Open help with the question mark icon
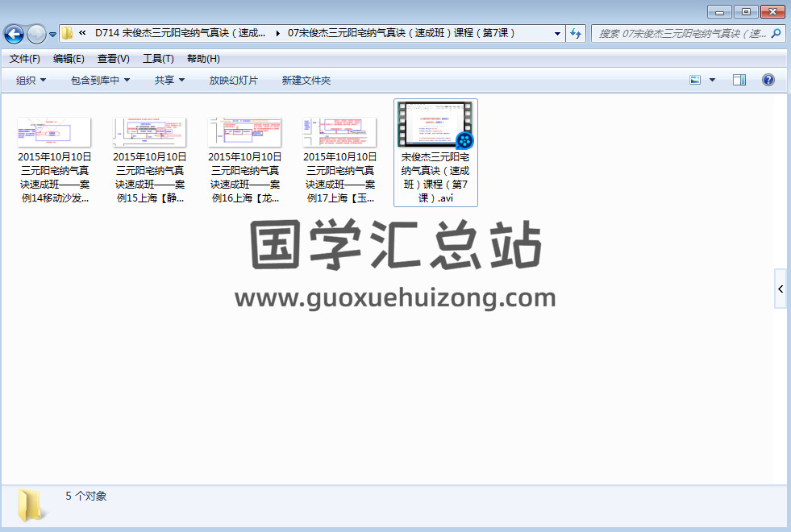Image resolution: width=791 pixels, height=532 pixels. (768, 80)
